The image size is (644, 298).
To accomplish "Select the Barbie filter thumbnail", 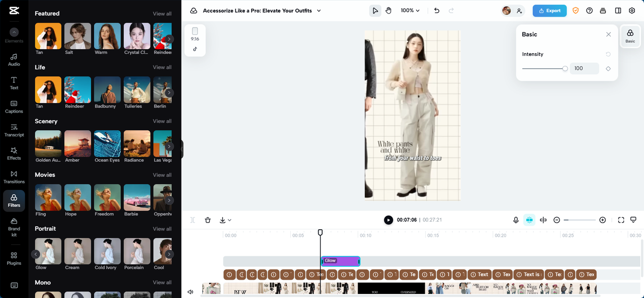I will point(137,197).
